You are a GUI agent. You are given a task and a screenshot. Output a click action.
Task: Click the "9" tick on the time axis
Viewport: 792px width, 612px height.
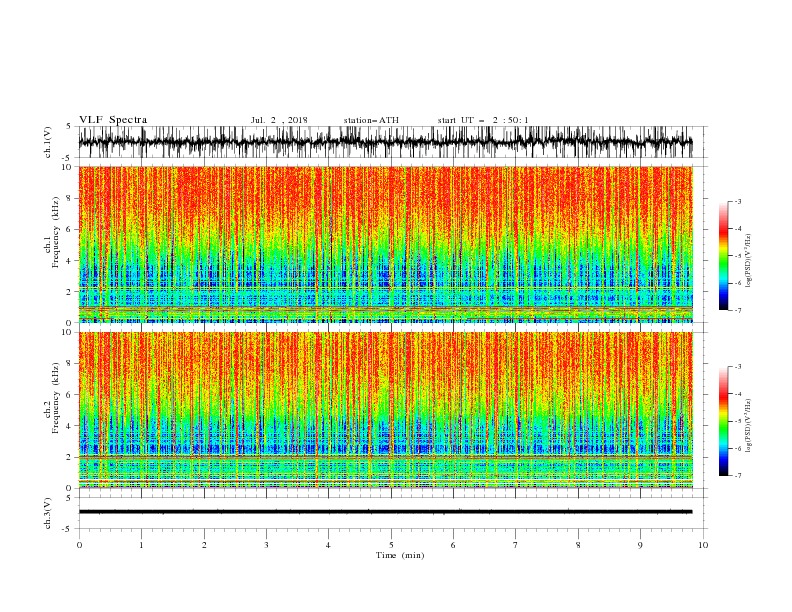pyautogui.click(x=640, y=545)
